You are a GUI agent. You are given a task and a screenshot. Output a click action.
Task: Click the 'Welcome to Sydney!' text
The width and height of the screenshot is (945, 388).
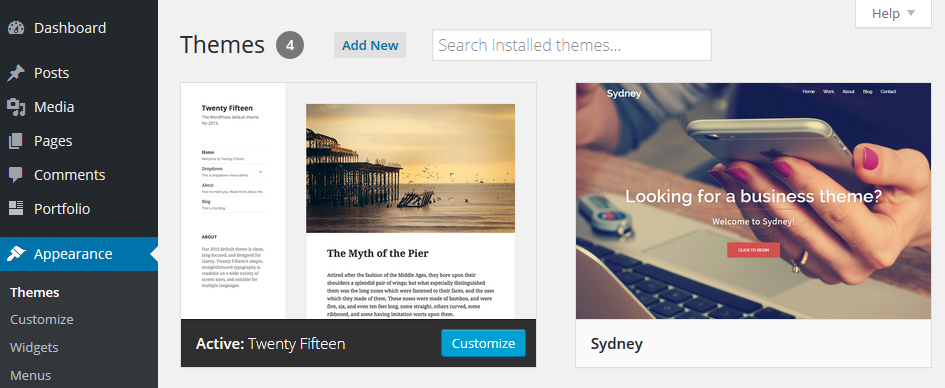tap(753, 222)
